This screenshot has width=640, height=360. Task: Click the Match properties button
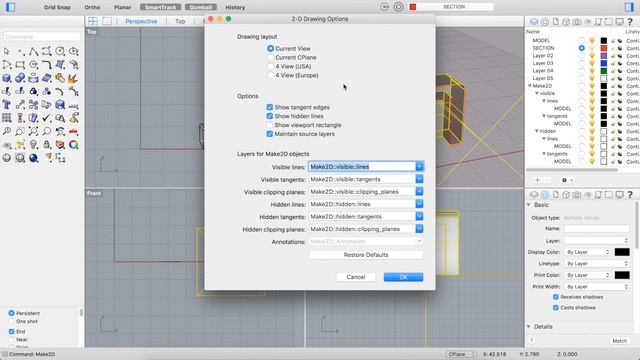click(x=619, y=340)
